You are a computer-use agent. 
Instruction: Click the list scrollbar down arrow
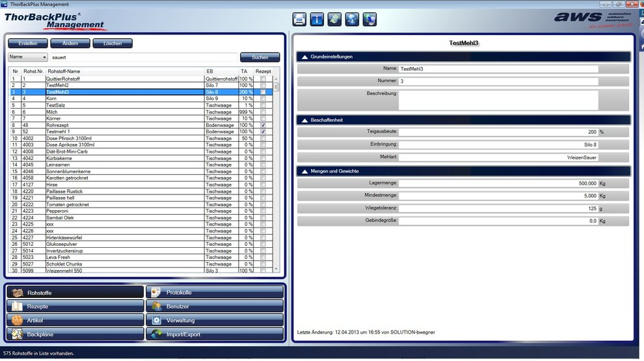coord(276,269)
